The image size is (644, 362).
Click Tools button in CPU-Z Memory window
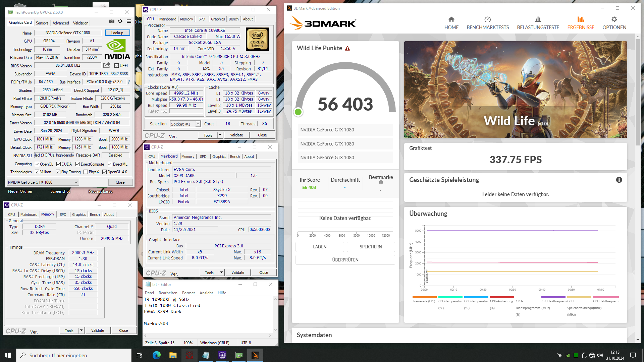[69, 330]
